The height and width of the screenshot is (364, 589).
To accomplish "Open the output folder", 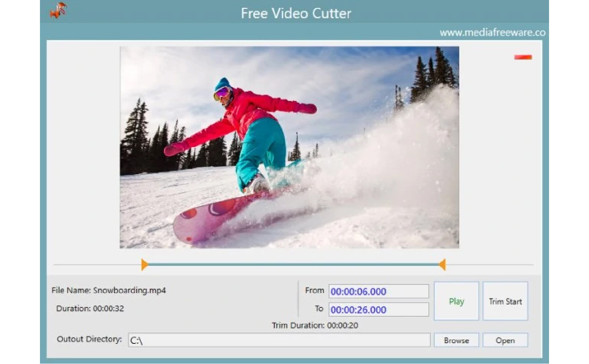I will [x=505, y=340].
